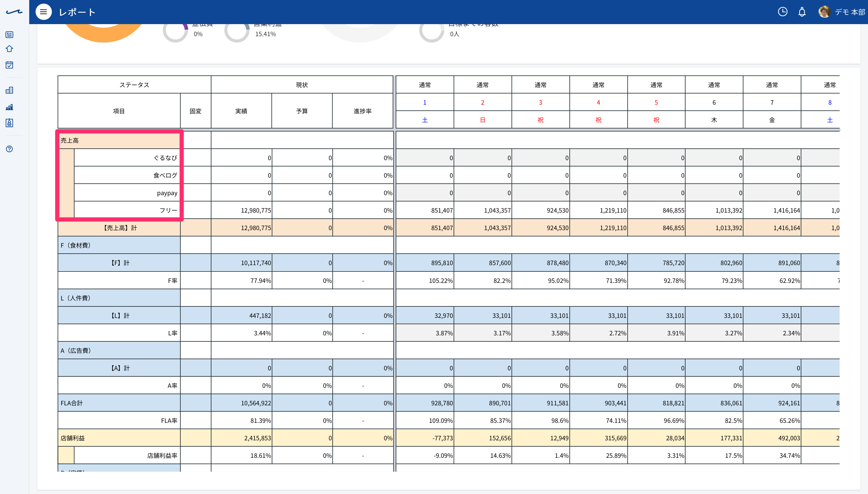Go to the home sidebar icon
Image resolution: width=868 pixels, height=494 pixels.
[9, 49]
